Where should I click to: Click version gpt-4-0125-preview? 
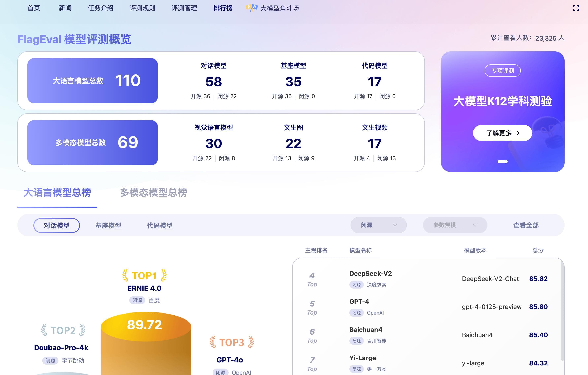pos(492,307)
